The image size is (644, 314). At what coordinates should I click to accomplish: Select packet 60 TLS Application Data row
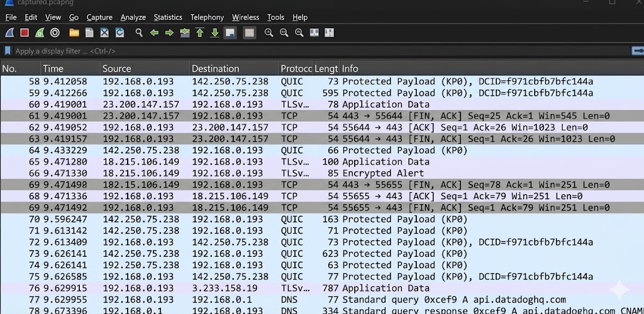(x=322, y=104)
